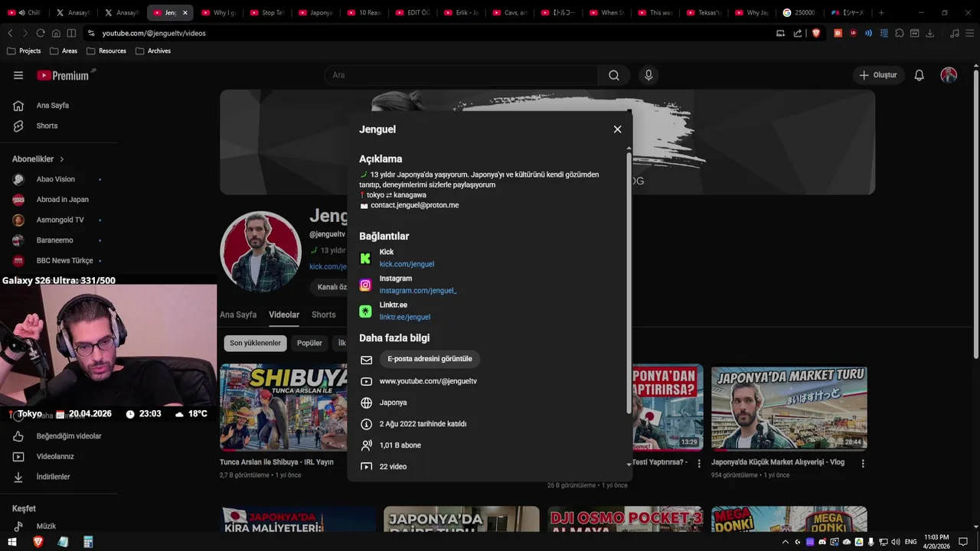Switch to the 250000 Google tab
Viewport: 980px width, 551px height.
pos(799,12)
